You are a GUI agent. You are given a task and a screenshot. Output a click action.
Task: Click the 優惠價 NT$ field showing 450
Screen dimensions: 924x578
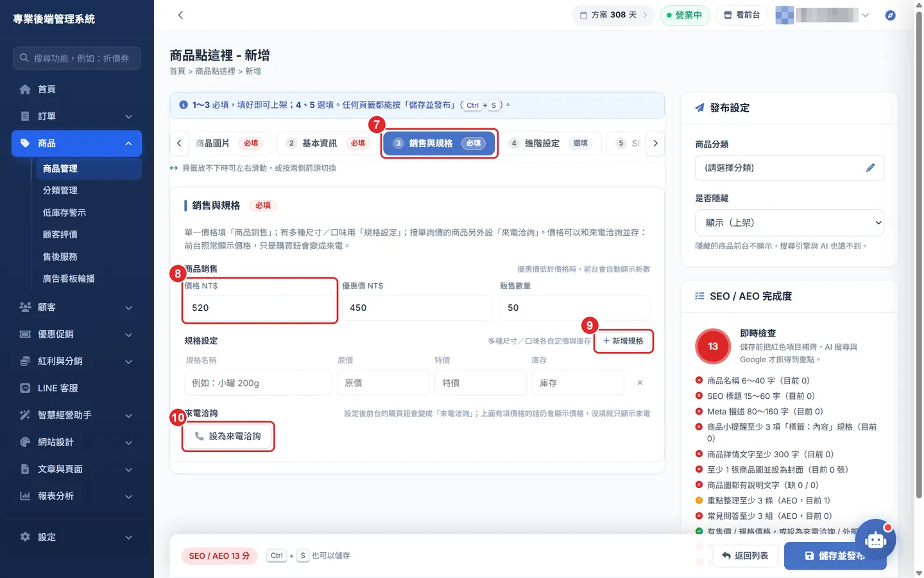[x=417, y=308]
